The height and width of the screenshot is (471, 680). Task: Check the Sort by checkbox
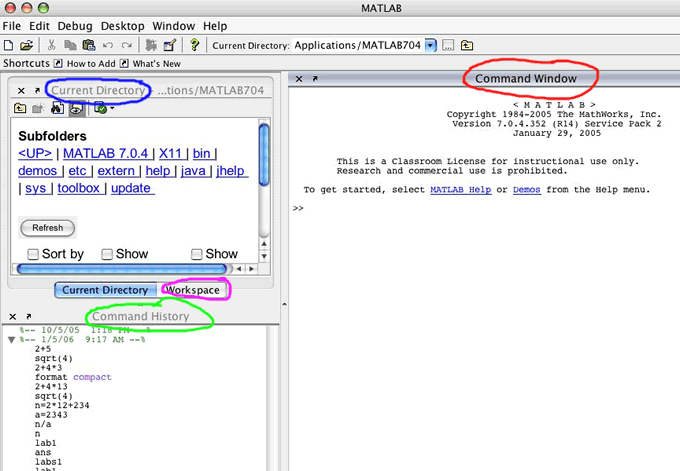(x=33, y=254)
